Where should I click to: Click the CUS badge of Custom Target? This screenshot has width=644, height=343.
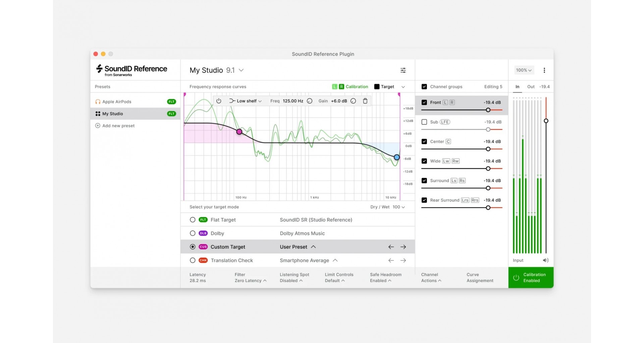[203, 247]
